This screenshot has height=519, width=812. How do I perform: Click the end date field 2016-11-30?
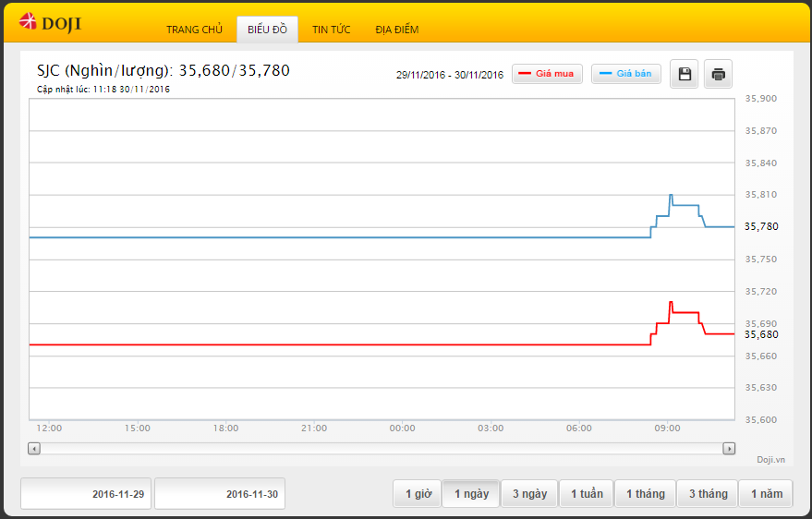[x=220, y=494]
